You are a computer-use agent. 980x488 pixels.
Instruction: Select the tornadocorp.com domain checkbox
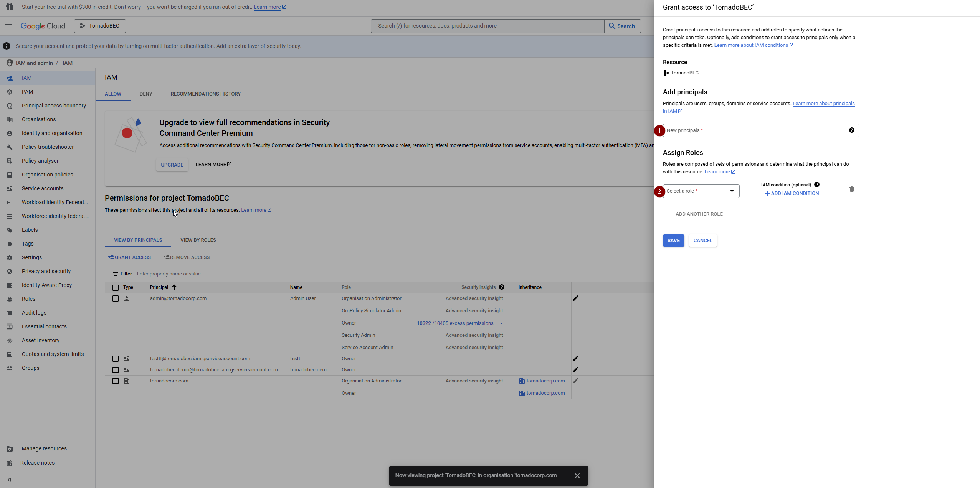pos(115,381)
